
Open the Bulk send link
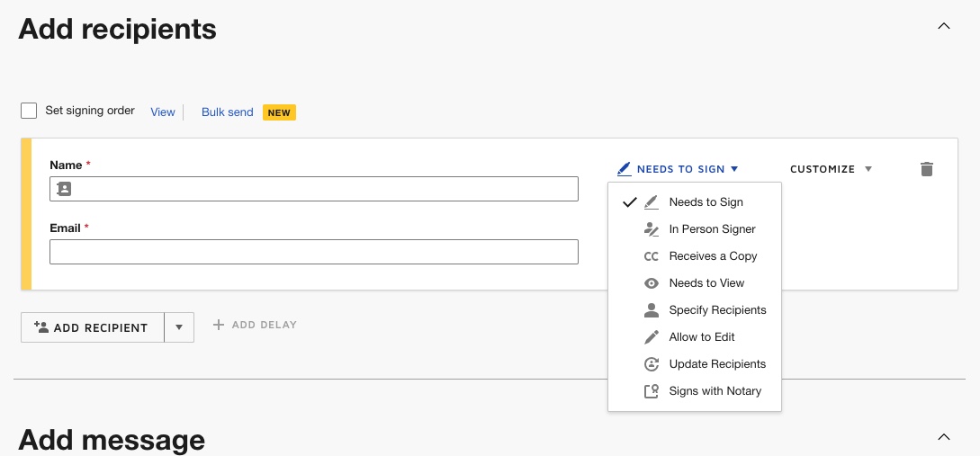tap(227, 112)
